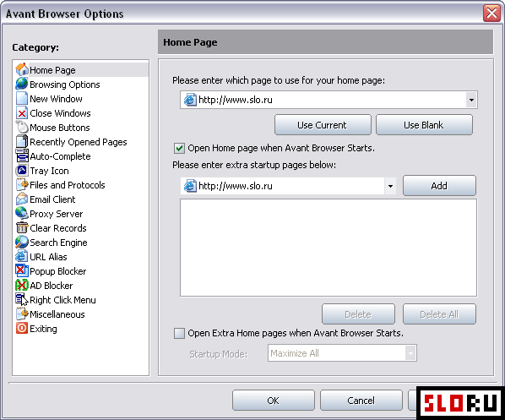Click the mouse icon beside Mouse Buttons

click(22, 127)
